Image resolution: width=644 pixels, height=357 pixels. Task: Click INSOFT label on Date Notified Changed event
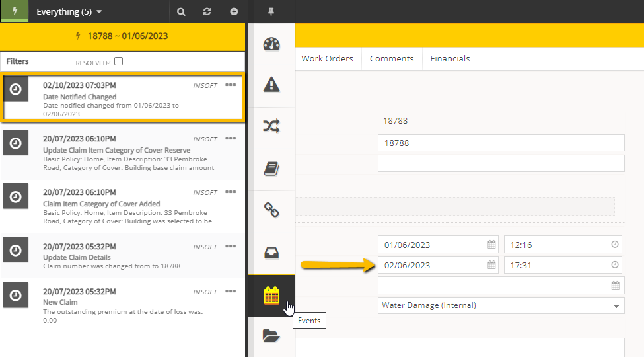[x=205, y=85]
